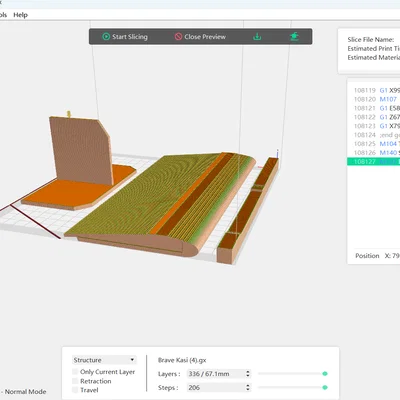The image size is (400, 400).
Task: Select G-code line 108120 M107
Action: pyautogui.click(x=374, y=99)
